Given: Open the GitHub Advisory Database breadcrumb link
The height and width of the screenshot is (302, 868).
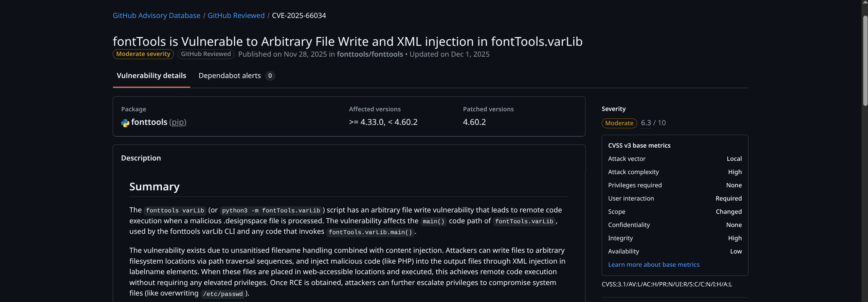Looking at the screenshot, I should pos(156,16).
